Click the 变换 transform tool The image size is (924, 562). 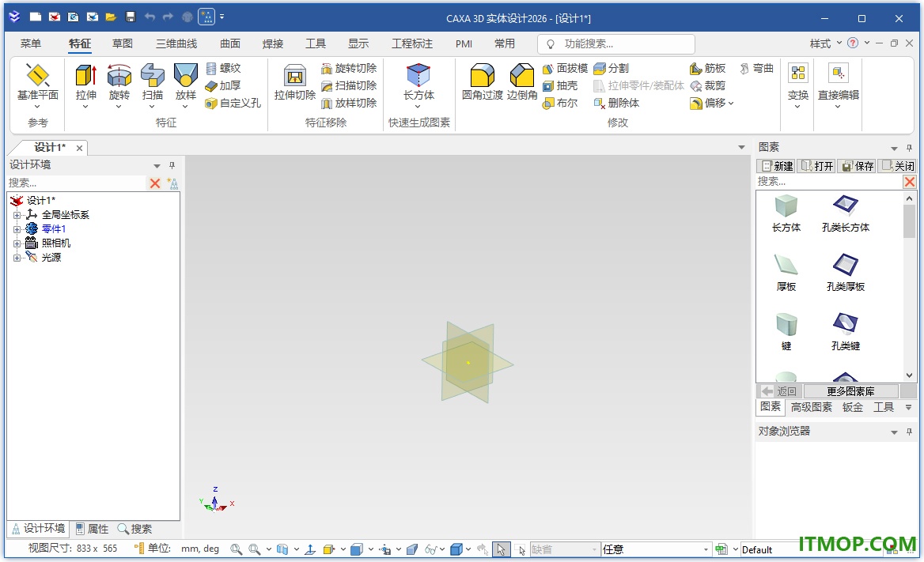pos(798,86)
